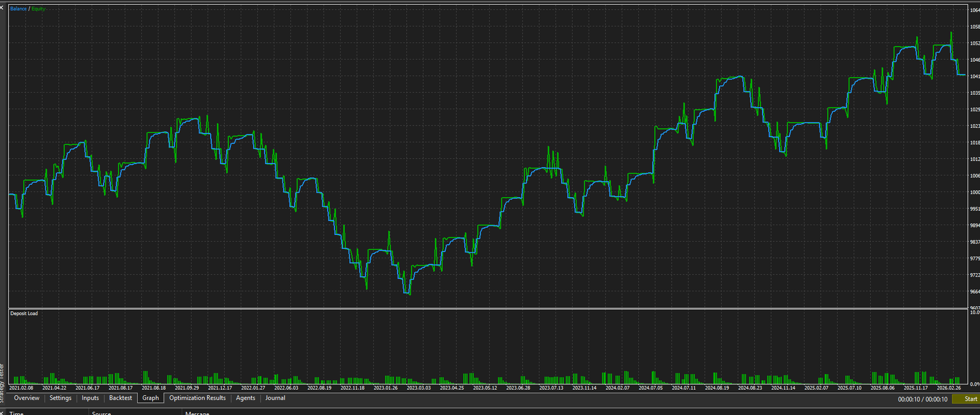
Task: Close the Strategy Tester panel
Action: pos(2,7)
